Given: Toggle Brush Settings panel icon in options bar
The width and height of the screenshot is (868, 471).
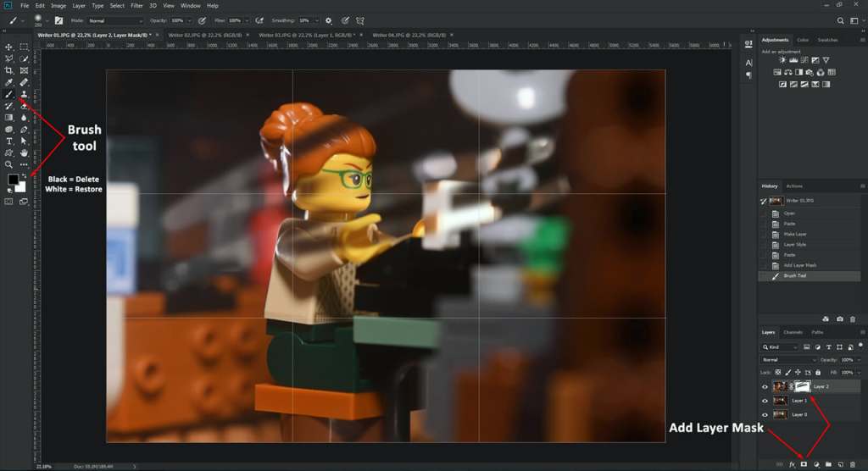Looking at the screenshot, I should [x=58, y=20].
